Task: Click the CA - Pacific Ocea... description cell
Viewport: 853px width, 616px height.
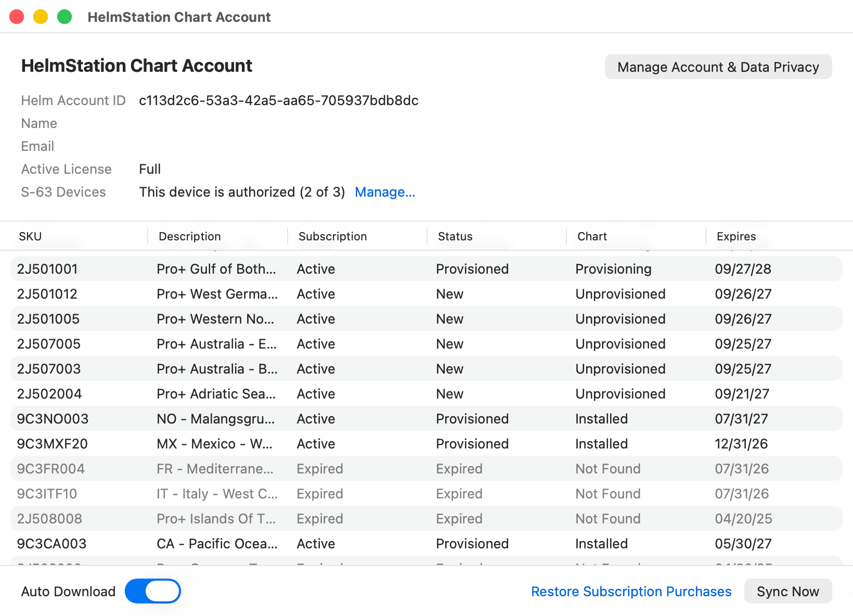Action: (x=217, y=544)
